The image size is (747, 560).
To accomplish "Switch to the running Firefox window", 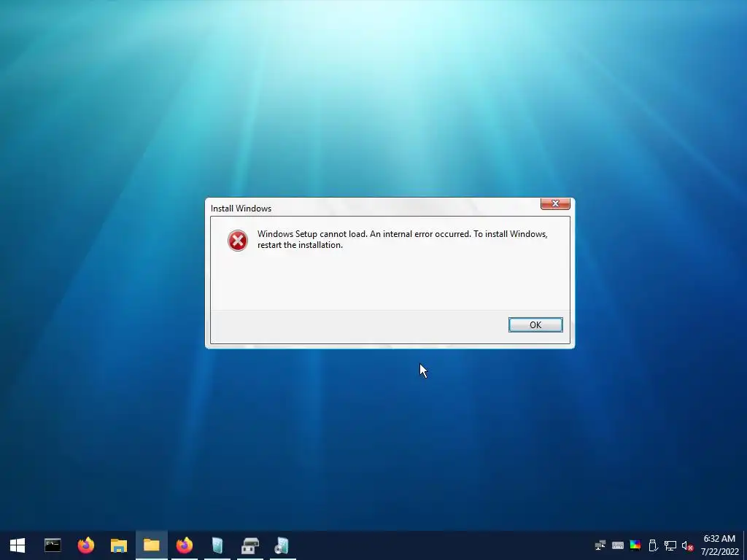I will click(185, 545).
